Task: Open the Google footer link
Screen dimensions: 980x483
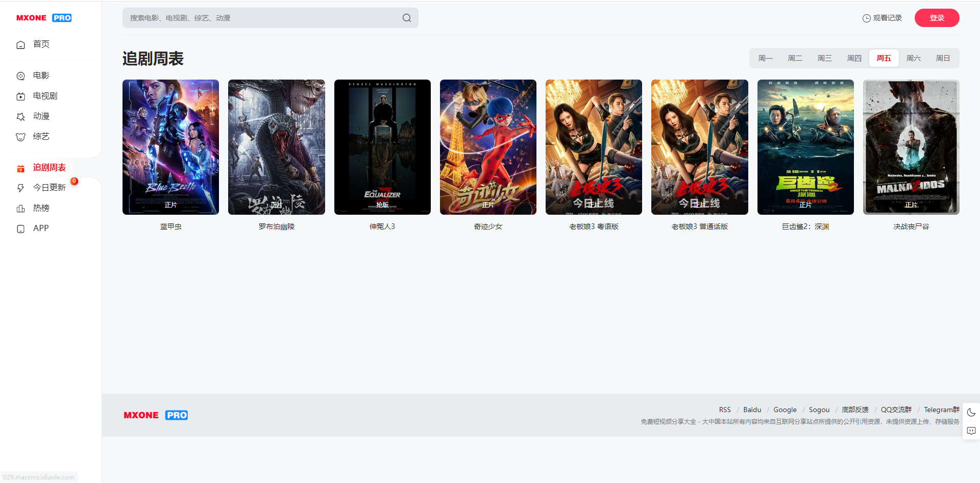Action: coord(785,410)
